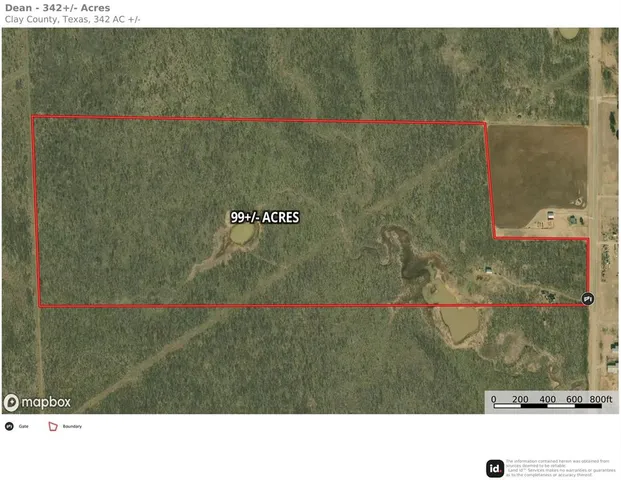Viewport: 621px width, 480px height.
Task: Click the bottom-left corner of red boundary
Action: pyautogui.click(x=40, y=305)
